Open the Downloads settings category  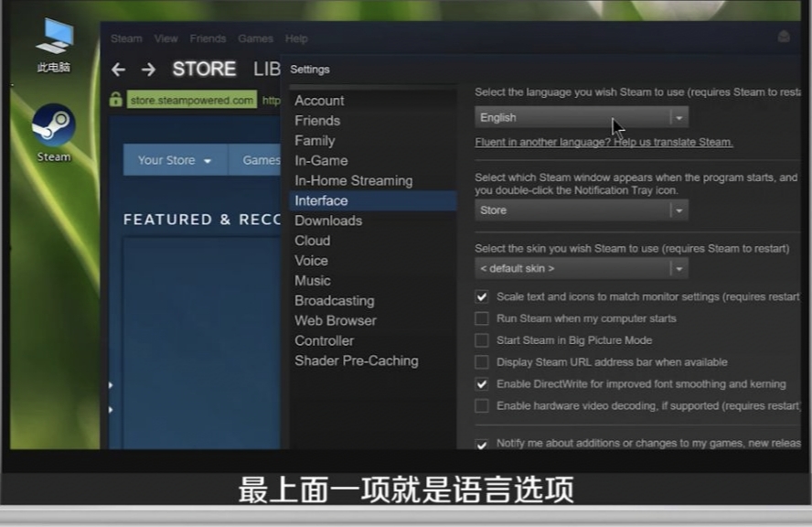pos(373,220)
